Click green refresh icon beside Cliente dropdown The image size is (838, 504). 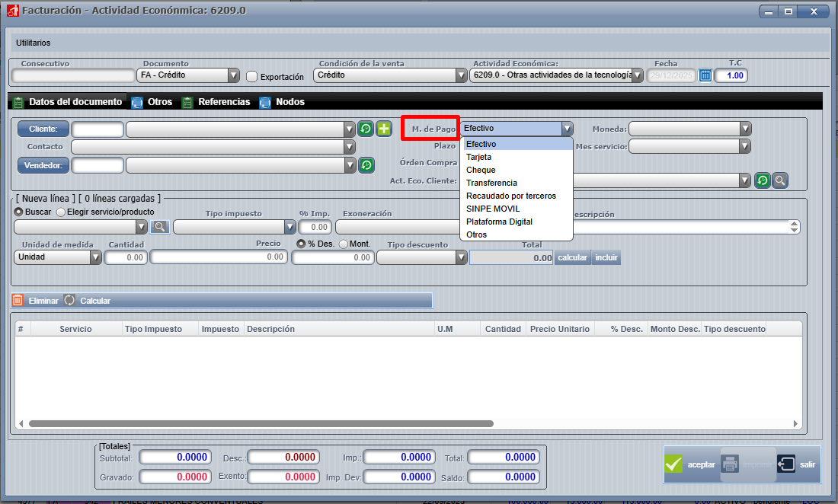[x=366, y=129]
